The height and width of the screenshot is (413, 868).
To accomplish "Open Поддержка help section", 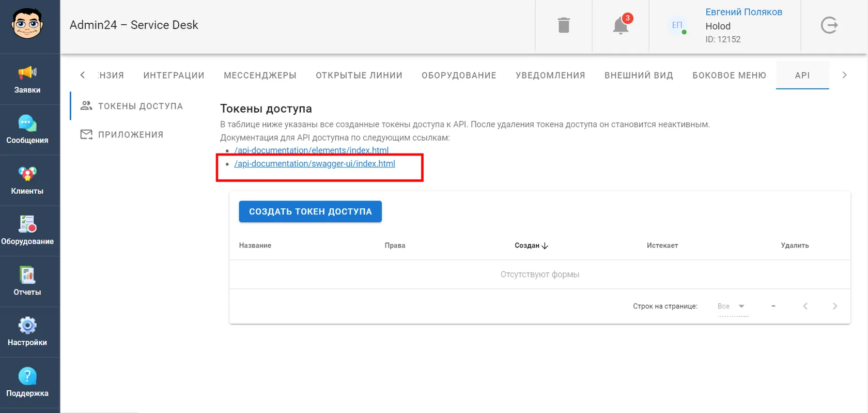I will click(27, 383).
